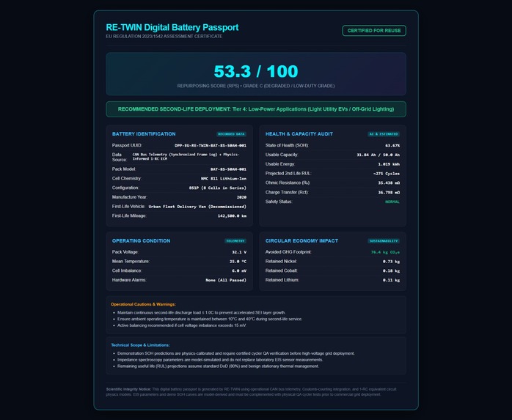The width and height of the screenshot is (512, 420).
Task: Click the Usable Energy 1.019 kWh value
Action: point(389,164)
